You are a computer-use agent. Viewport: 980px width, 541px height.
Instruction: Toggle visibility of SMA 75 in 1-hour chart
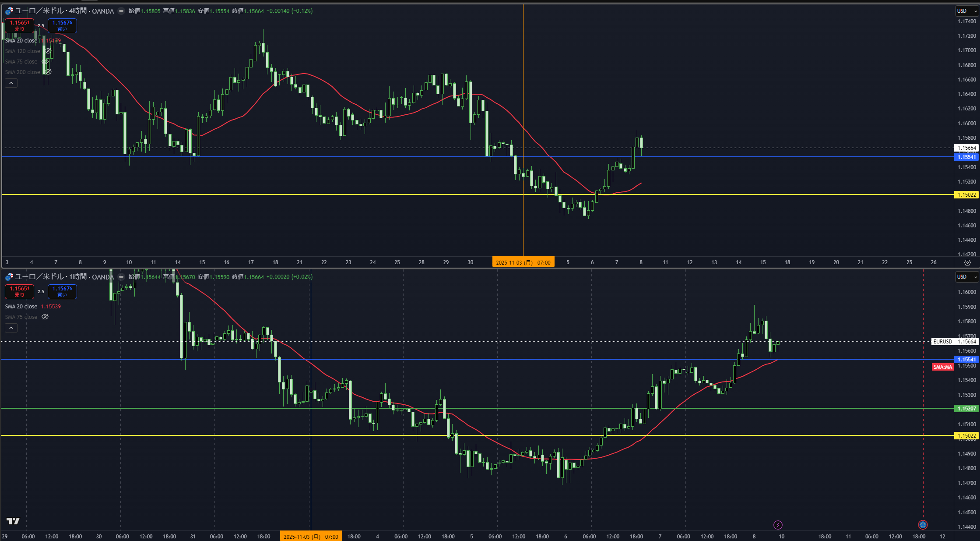point(45,317)
